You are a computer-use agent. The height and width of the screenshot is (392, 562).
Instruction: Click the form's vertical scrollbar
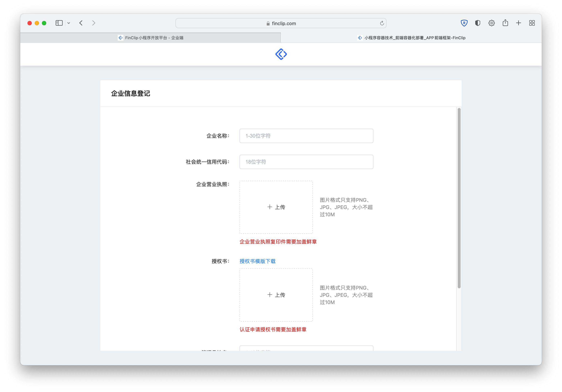click(x=459, y=198)
